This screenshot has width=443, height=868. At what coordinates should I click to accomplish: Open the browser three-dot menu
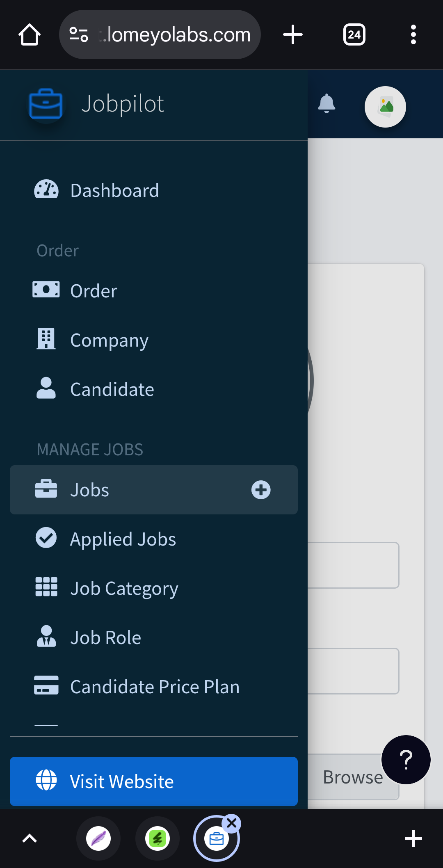tap(413, 34)
